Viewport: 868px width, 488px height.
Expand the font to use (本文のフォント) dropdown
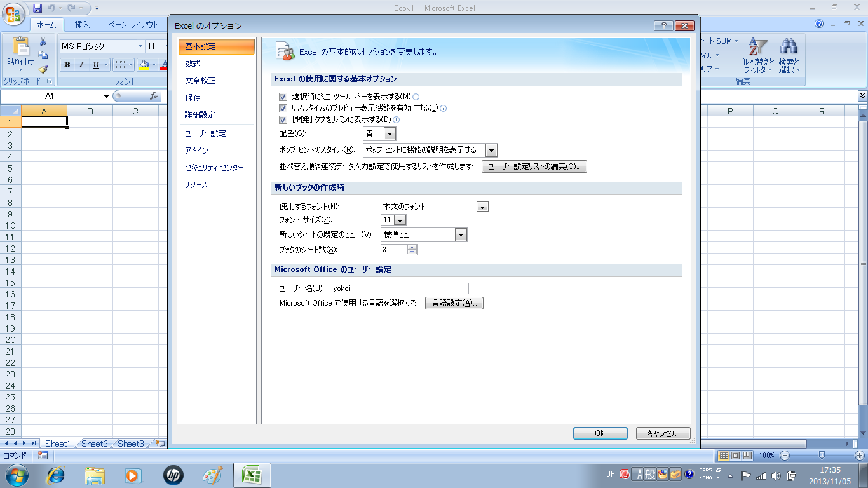[482, 207]
